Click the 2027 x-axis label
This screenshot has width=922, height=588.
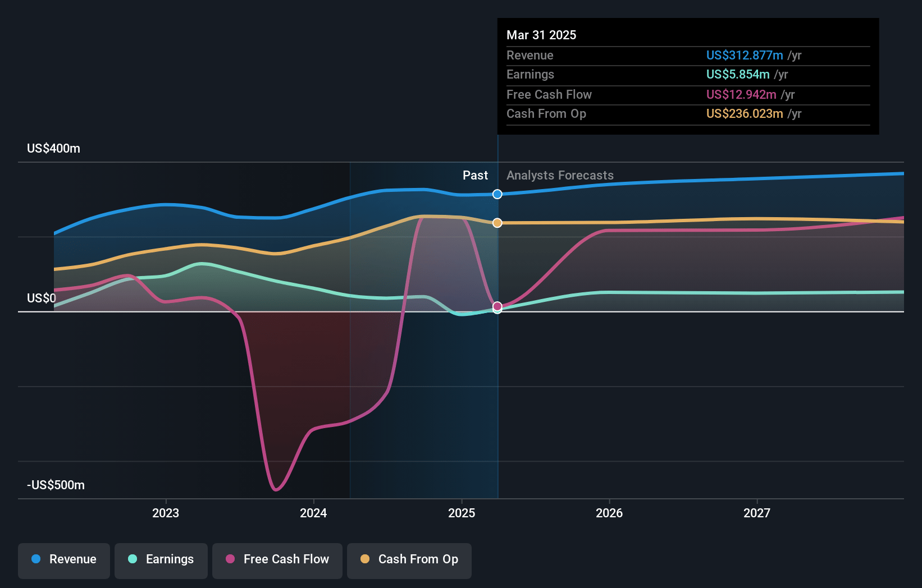pos(757,513)
